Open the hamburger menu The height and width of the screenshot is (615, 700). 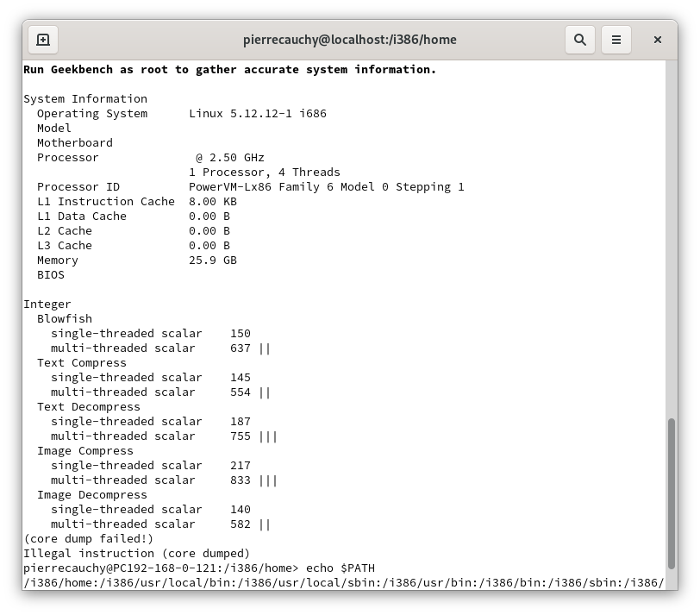tap(616, 40)
